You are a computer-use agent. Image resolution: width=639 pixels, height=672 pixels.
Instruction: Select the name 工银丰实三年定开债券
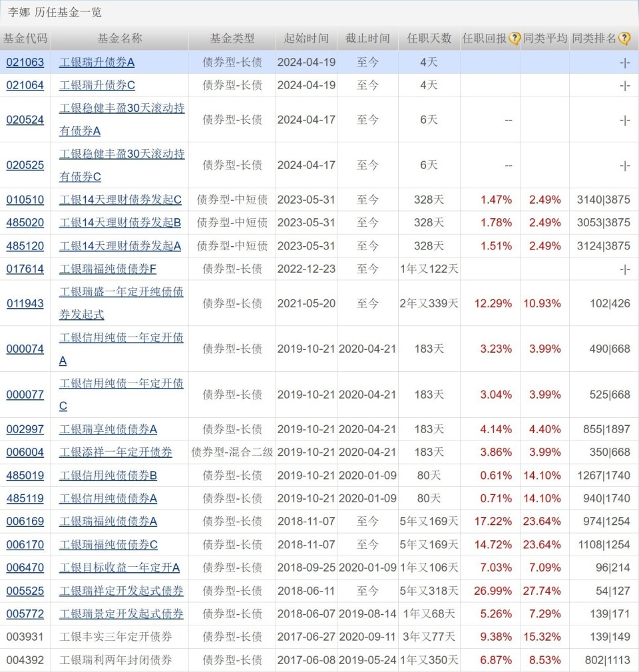[116, 637]
